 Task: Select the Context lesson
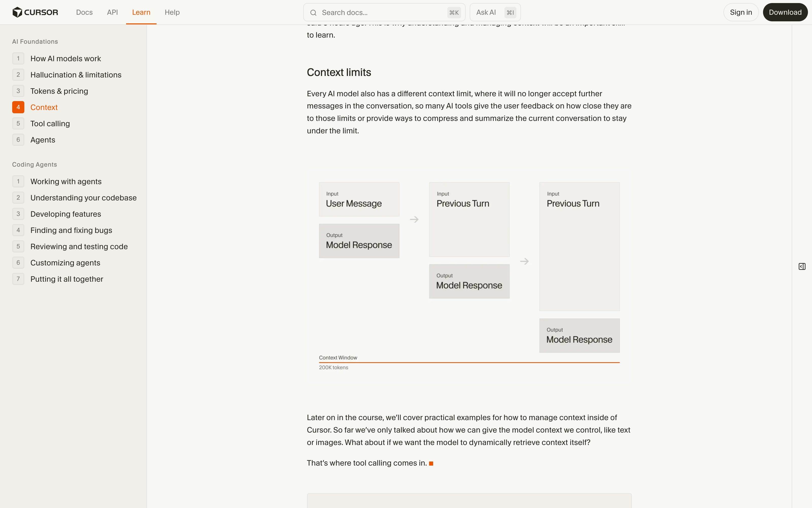tap(35, 107)
